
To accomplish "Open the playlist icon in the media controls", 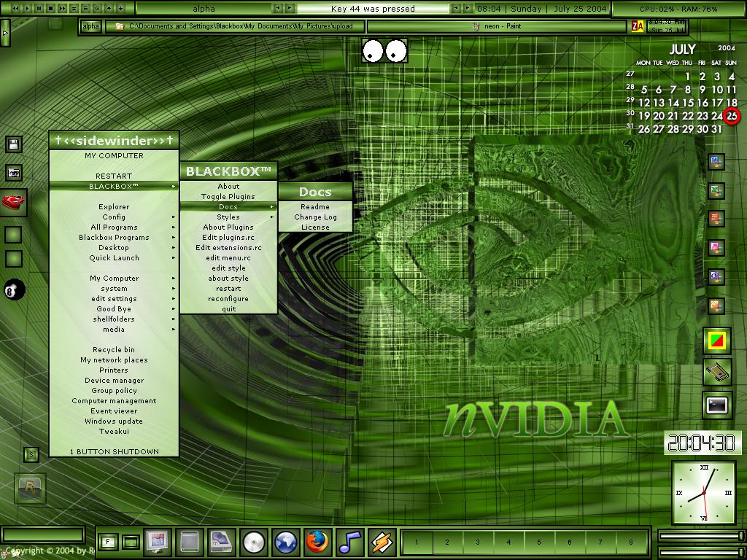I will click(86, 8).
